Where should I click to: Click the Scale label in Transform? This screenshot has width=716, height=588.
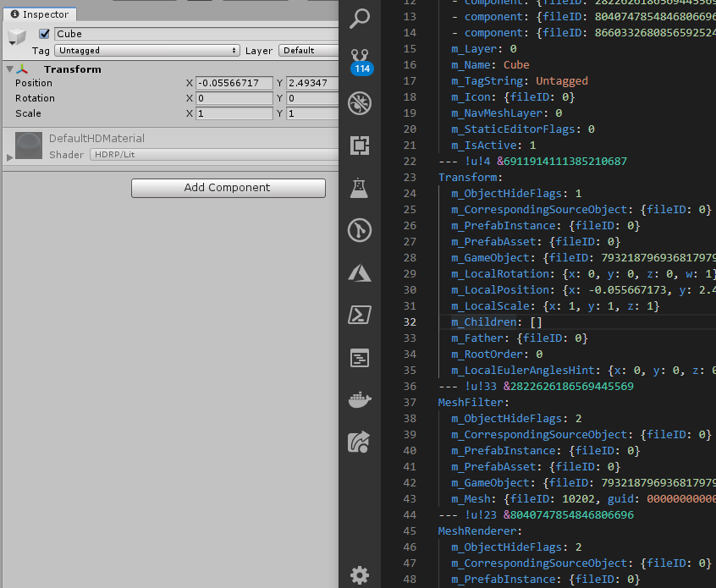coord(28,113)
